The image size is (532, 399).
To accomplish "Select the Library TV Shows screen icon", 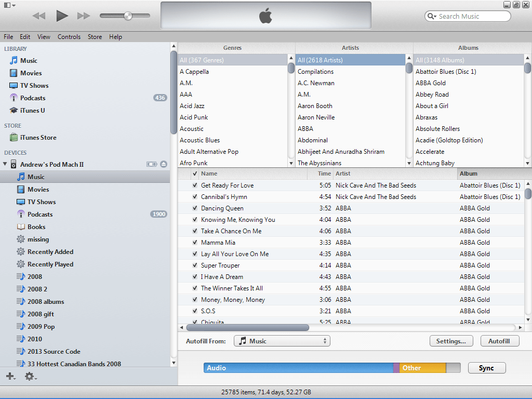I will pos(14,86).
